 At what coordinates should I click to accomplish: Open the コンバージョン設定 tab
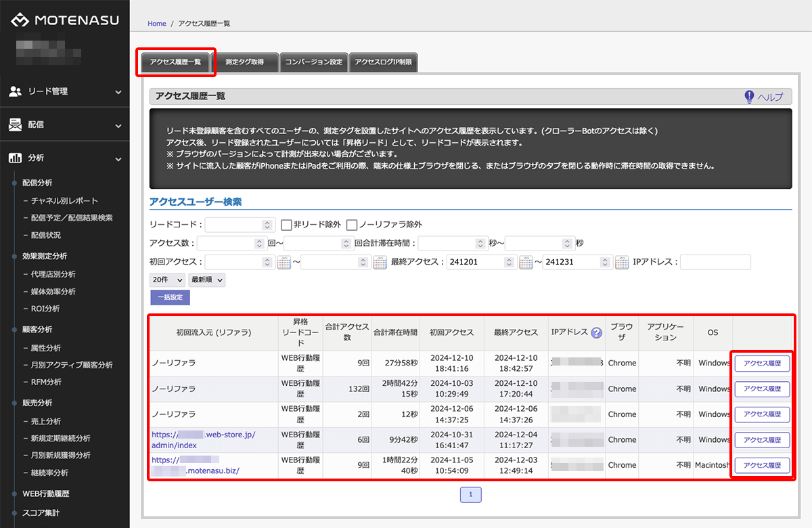[314, 62]
